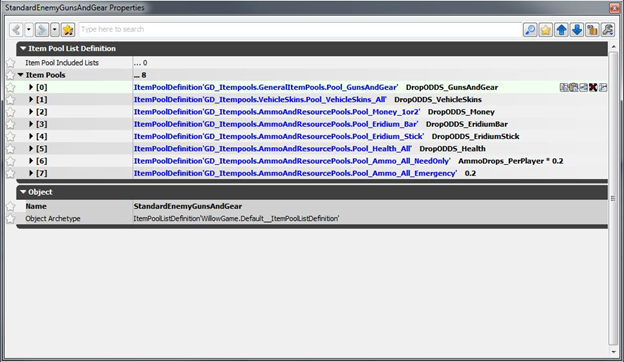
Task: Click the Pool_GunsAndGear item pool link
Action: 266,87
